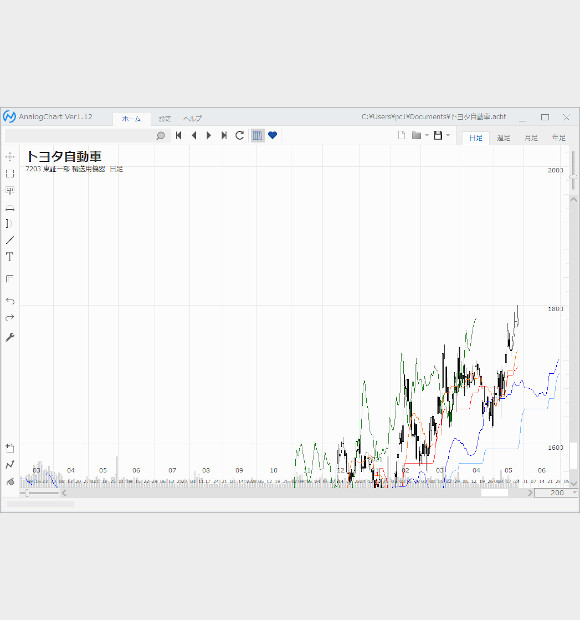Screen dimensions: 580x620
Task: Click the undo arrow icon
Action: (x=10, y=301)
